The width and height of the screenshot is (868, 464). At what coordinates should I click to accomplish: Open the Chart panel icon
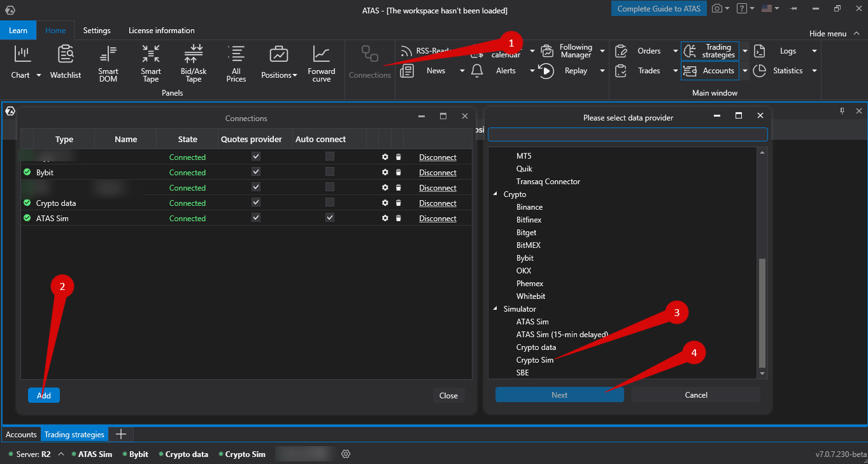click(x=23, y=54)
